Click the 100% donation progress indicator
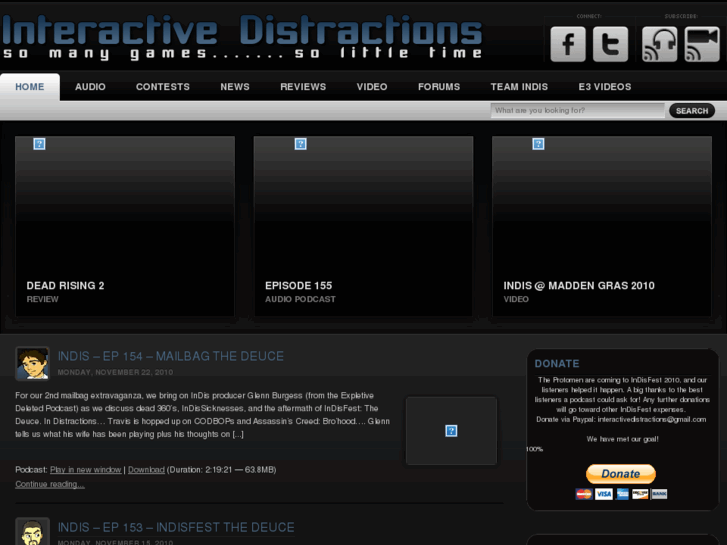 (x=535, y=449)
